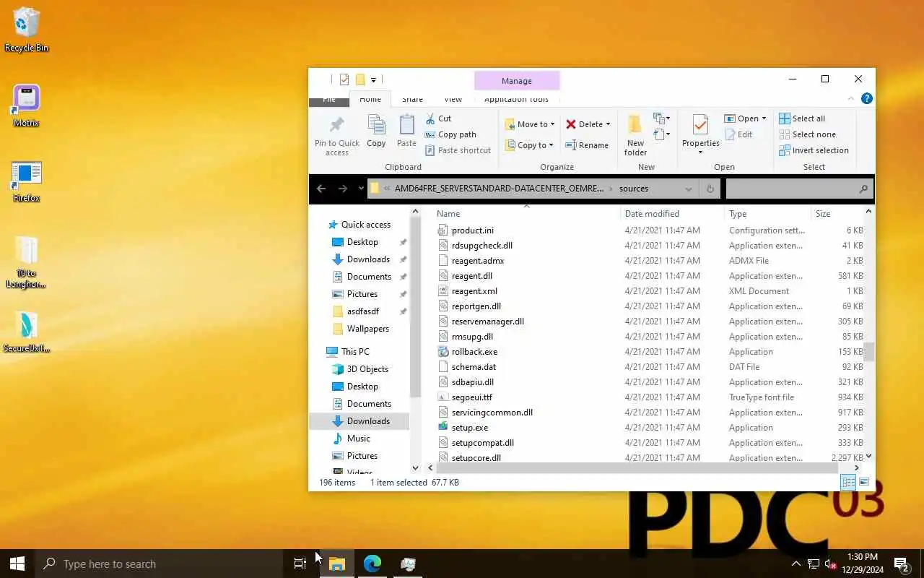
Task: Open address bar history dropdown
Action: tap(689, 189)
